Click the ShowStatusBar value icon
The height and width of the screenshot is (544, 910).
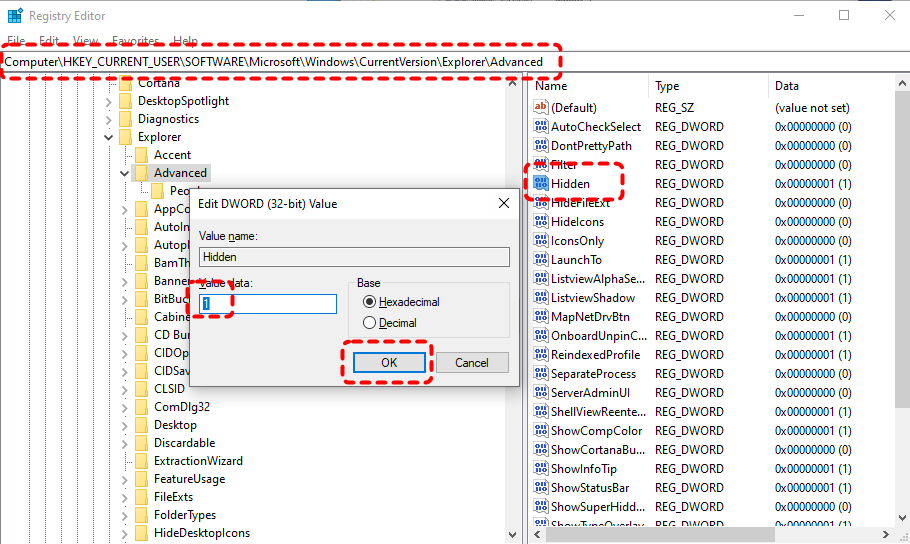point(541,488)
